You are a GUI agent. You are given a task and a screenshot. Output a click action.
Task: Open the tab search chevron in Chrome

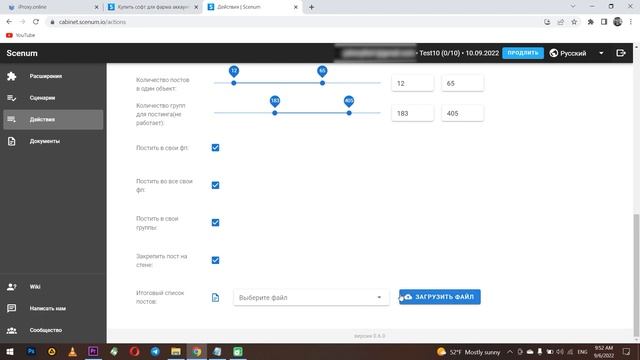coord(573,7)
